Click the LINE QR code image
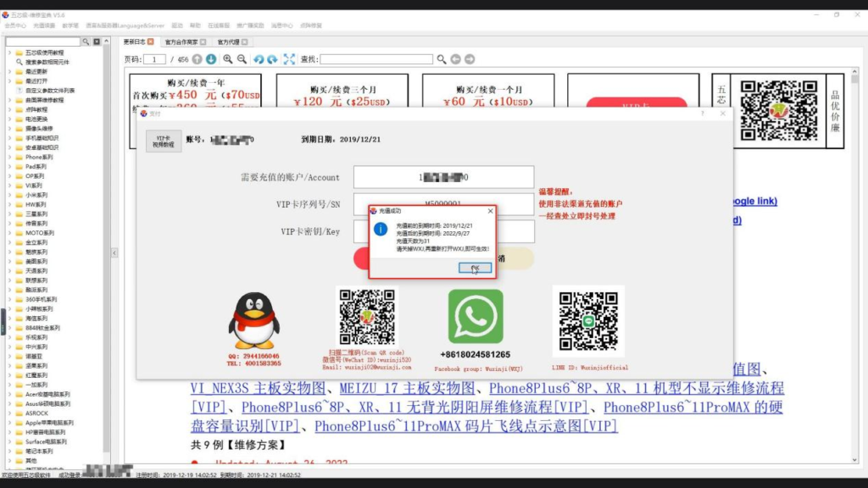This screenshot has height=488, width=868. [x=588, y=321]
